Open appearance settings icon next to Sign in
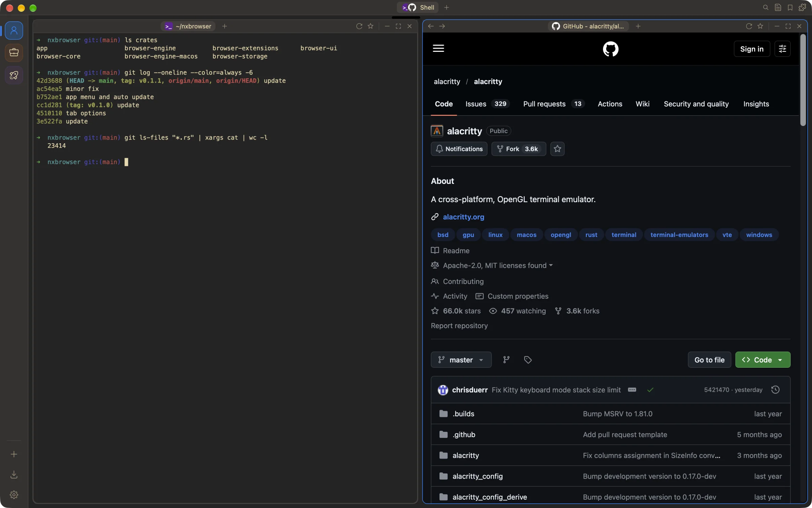This screenshot has height=508, width=812. (783, 49)
